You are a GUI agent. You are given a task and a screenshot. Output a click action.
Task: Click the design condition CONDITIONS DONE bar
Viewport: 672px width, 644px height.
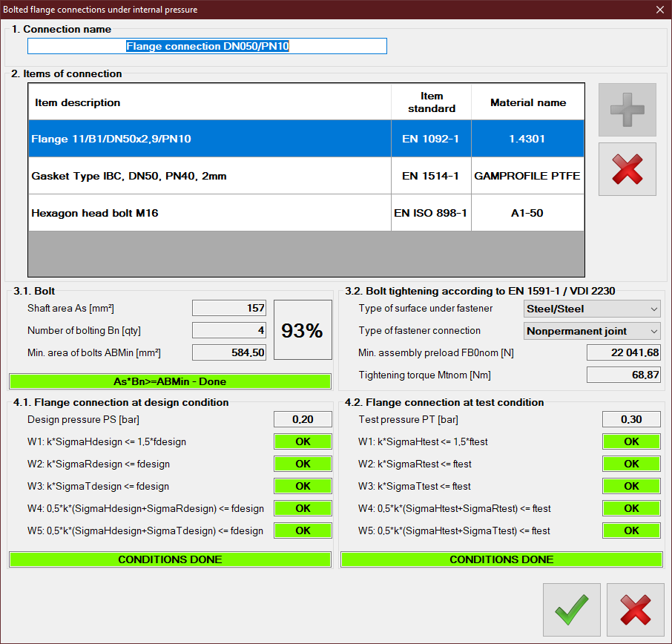(x=170, y=559)
